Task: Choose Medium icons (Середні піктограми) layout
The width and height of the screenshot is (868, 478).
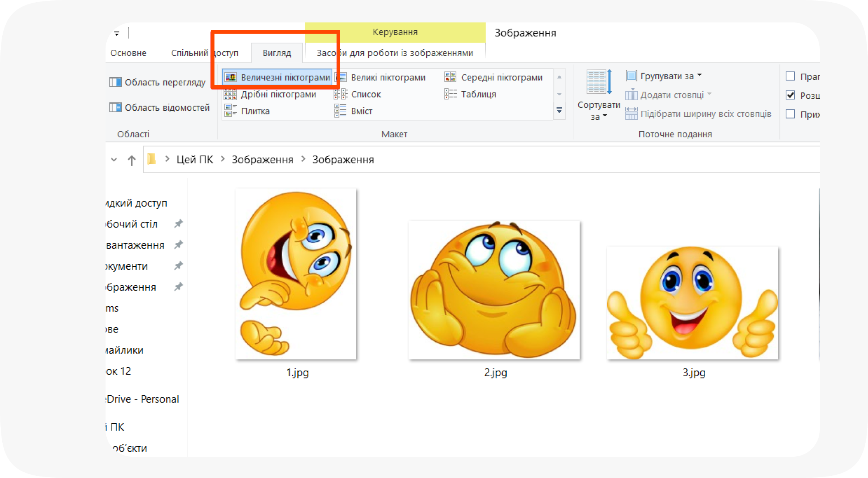Action: [x=494, y=77]
